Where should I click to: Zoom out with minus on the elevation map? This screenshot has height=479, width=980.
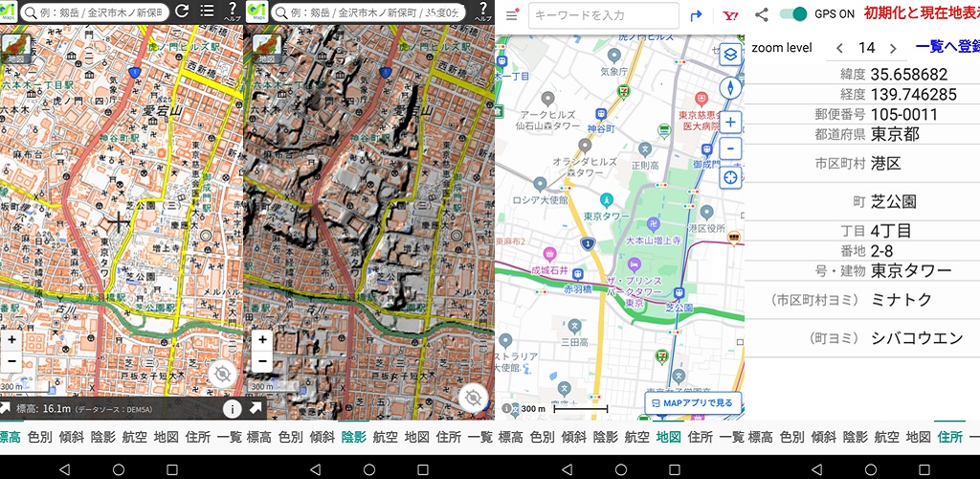coord(11,361)
